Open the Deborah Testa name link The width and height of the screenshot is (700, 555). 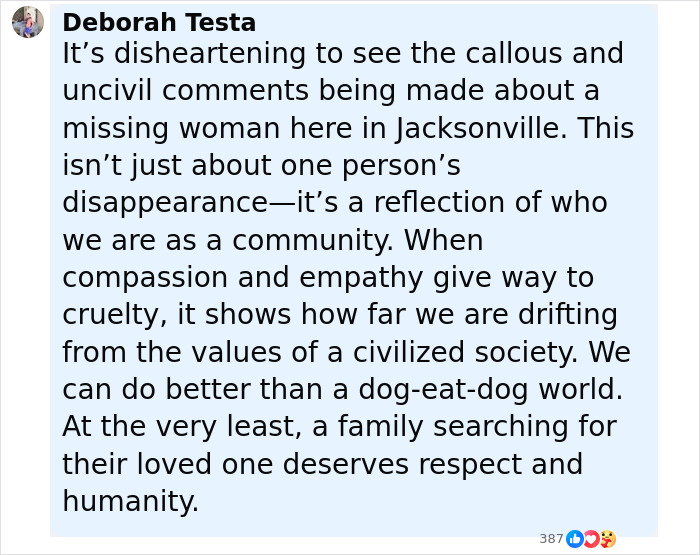tap(159, 22)
